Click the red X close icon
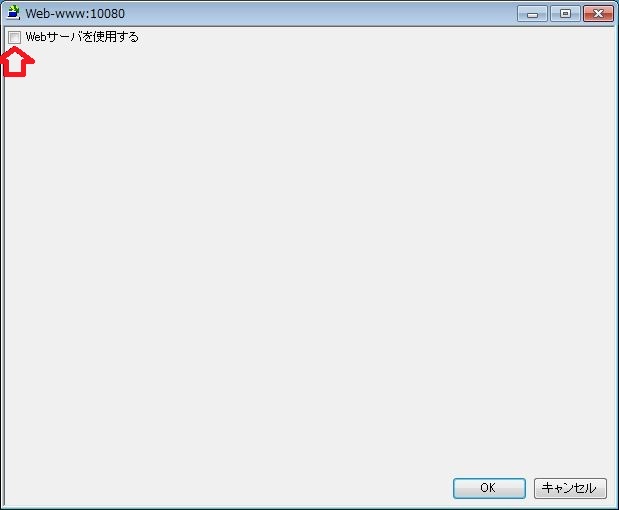Viewport: 619px width, 510px height. [x=598, y=14]
